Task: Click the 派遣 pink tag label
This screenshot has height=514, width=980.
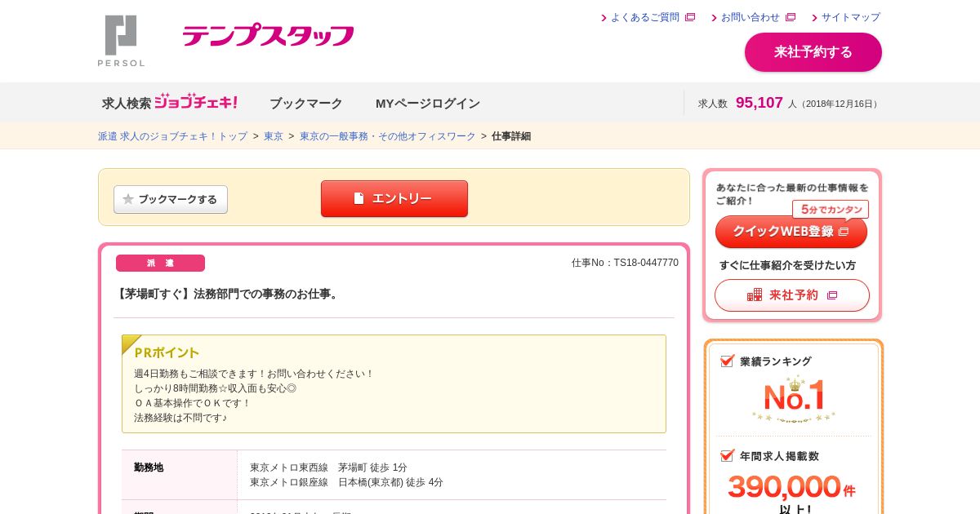Action: (x=160, y=263)
